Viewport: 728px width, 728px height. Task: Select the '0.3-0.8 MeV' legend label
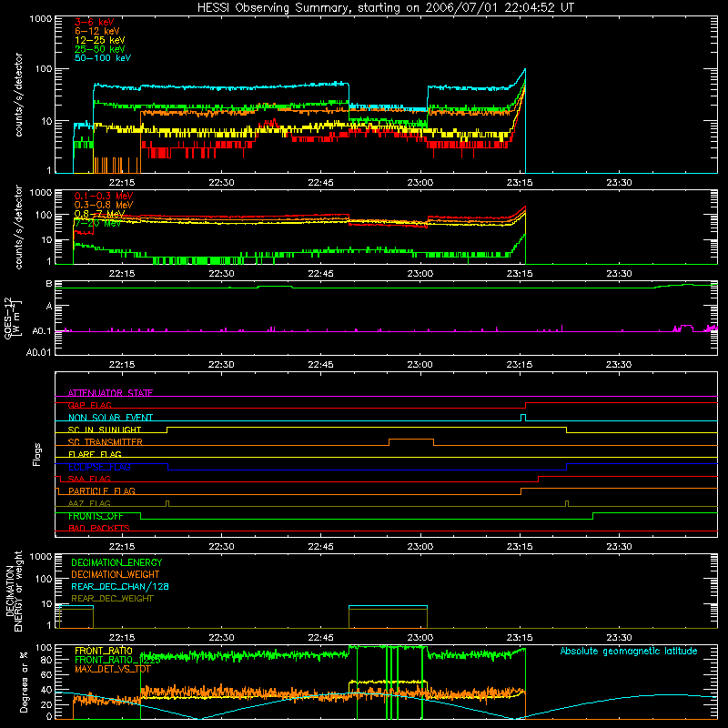click(x=104, y=205)
